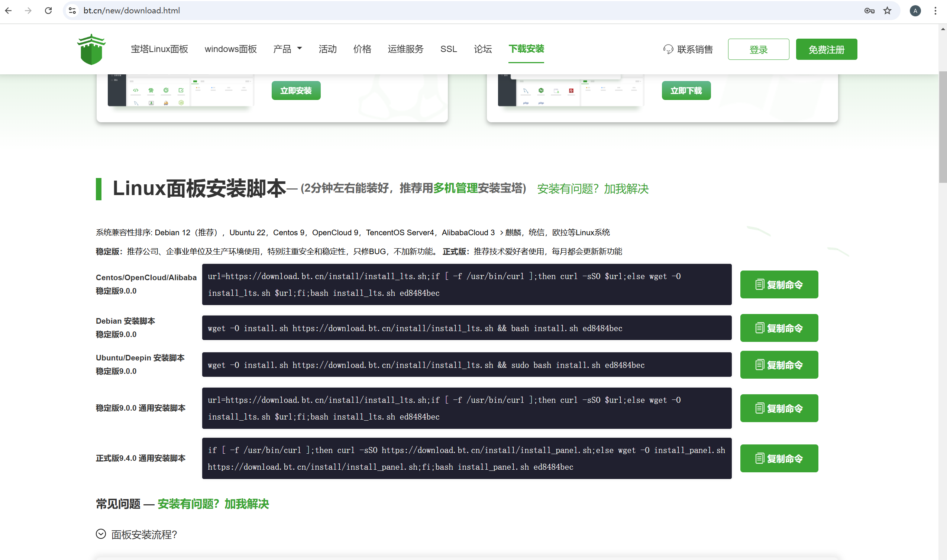Click the Debian wget command code box
This screenshot has height=560, width=947.
466,328
